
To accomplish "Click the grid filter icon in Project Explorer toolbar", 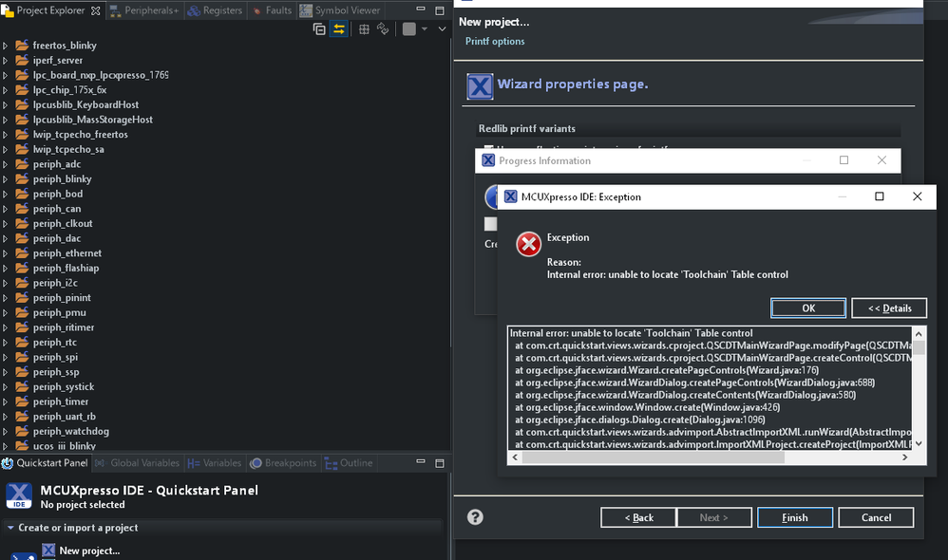I will [x=364, y=29].
